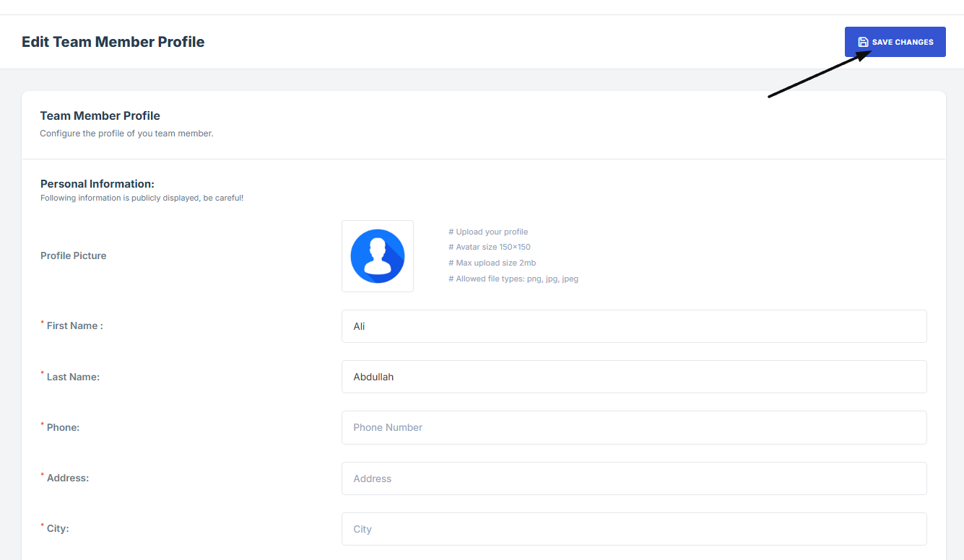Click the First Name label
Screen dimensions: 964x560
pos(74,326)
